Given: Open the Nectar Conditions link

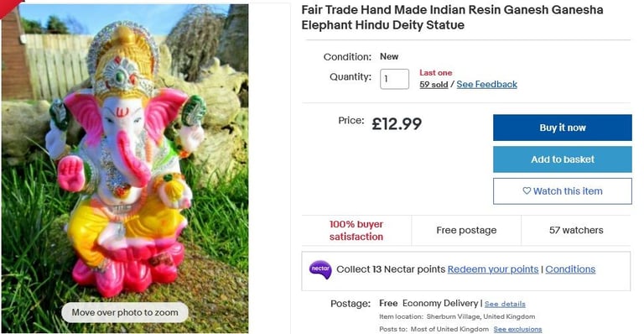Looking at the screenshot, I should [570, 269].
